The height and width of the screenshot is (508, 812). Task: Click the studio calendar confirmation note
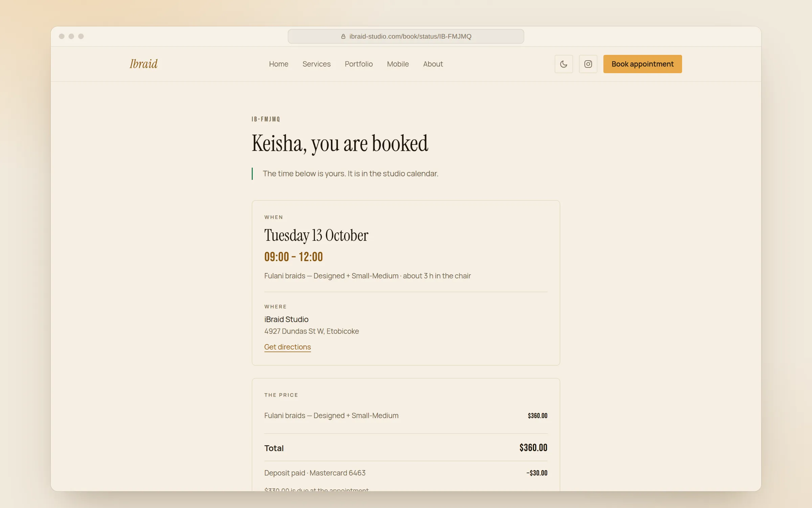coord(350,174)
